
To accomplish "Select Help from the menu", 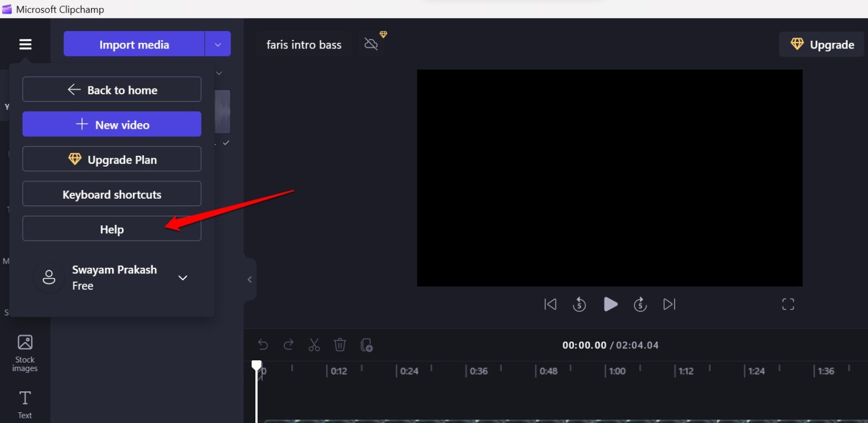I will click(x=111, y=229).
